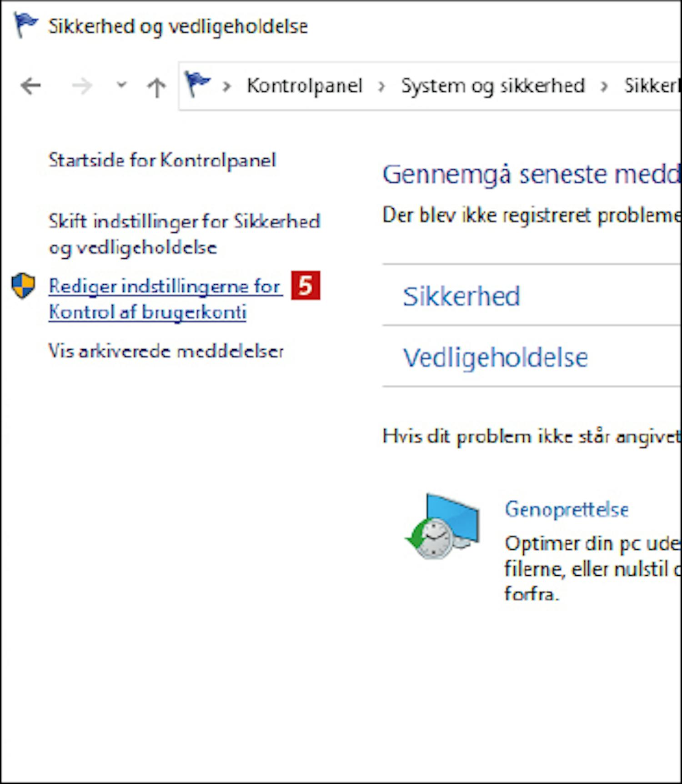The height and width of the screenshot is (784, 682).
Task: Click the Forward navigation arrow
Action: click(82, 86)
